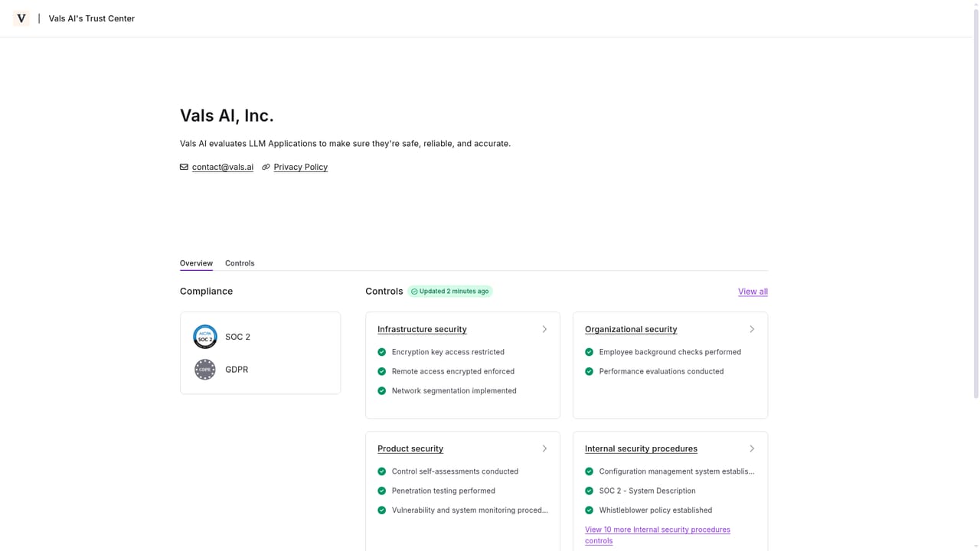Open contact@vals.ai email link

pos(223,167)
